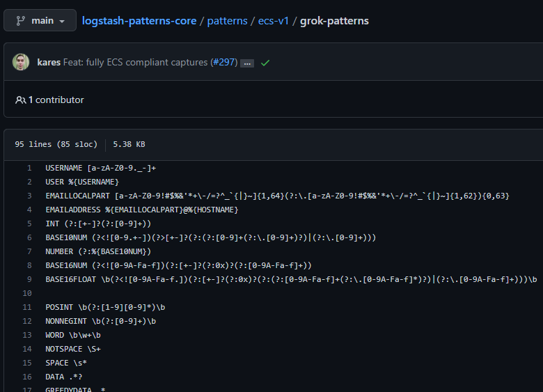Click the git branch icon

click(20, 21)
